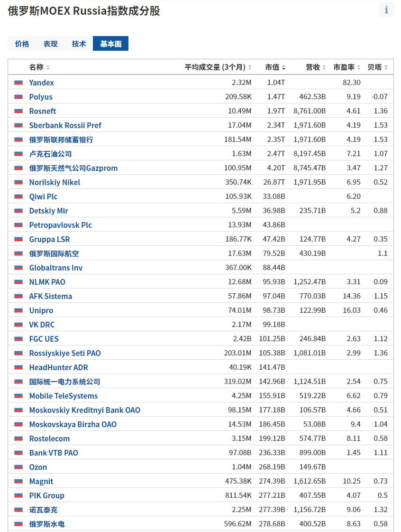Sort the table by 营收 column
The width and height of the screenshot is (401, 532).
316,67
